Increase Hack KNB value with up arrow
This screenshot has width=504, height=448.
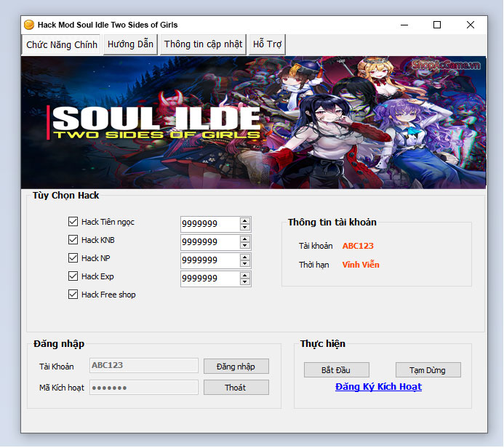(x=245, y=239)
